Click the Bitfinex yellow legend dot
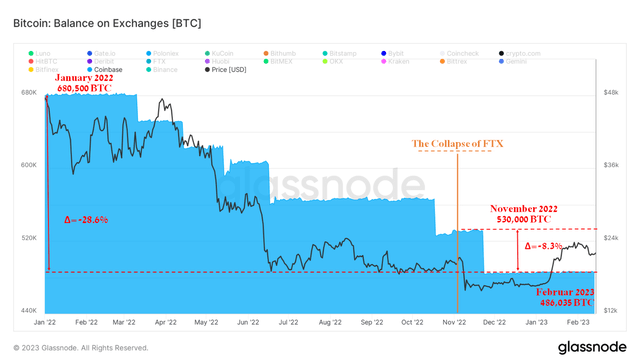Screen dimensions: 640x364 (x=31, y=70)
